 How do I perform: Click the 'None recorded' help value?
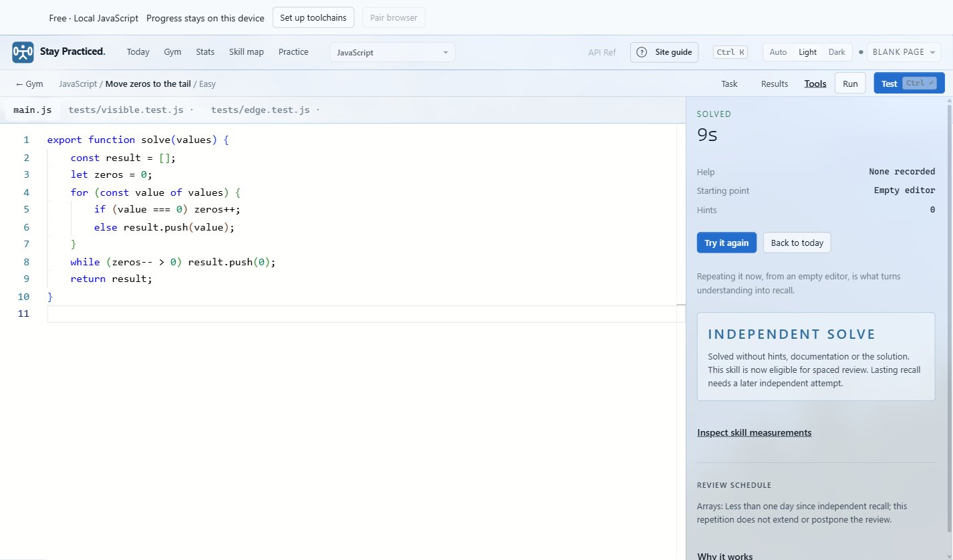902,172
